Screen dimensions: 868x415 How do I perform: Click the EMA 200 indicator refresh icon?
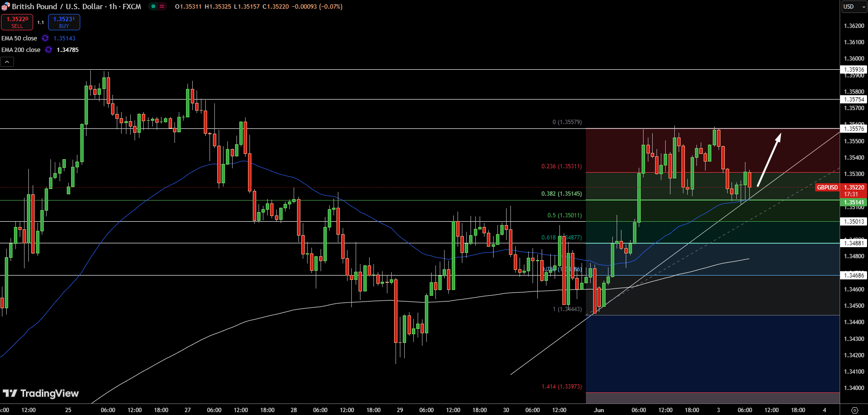[49, 50]
